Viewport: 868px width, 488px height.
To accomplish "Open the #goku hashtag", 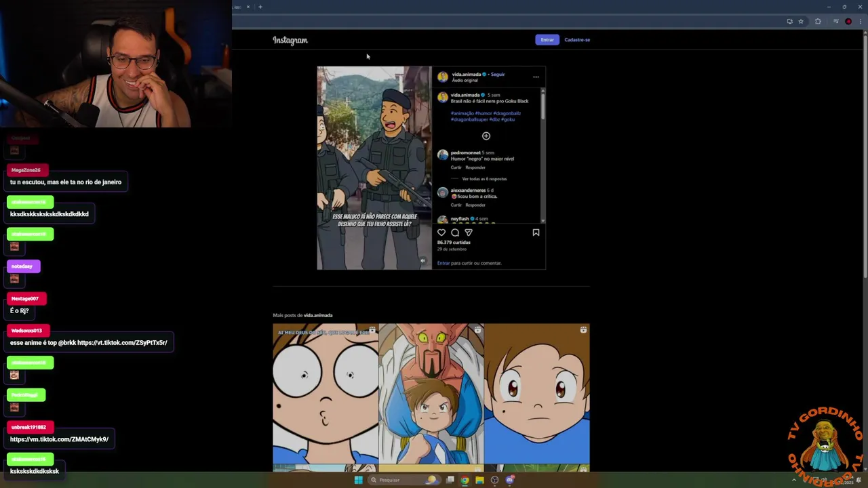I will point(508,119).
